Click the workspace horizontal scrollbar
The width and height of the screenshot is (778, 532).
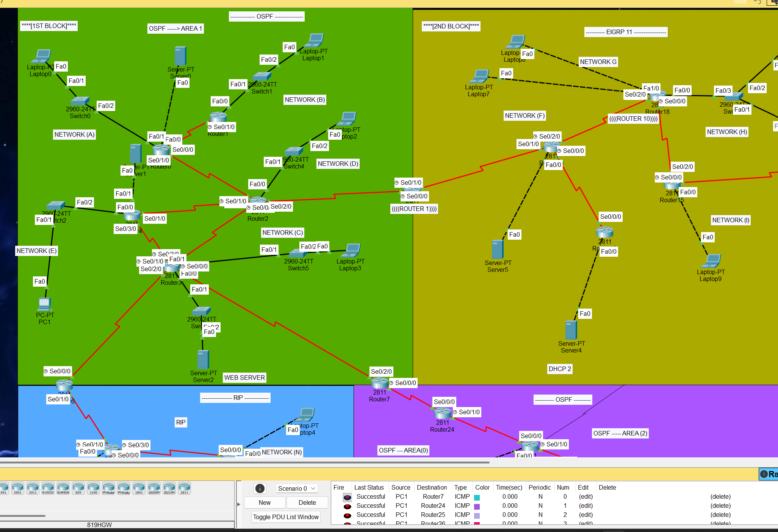pos(245,462)
